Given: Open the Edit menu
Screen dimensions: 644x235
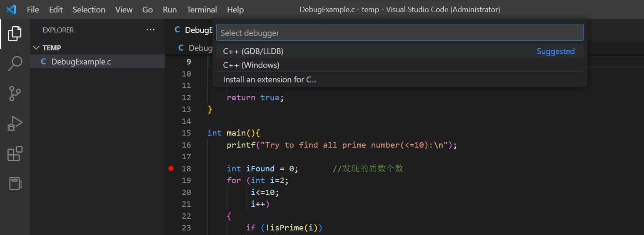Looking at the screenshot, I should click(x=55, y=10).
